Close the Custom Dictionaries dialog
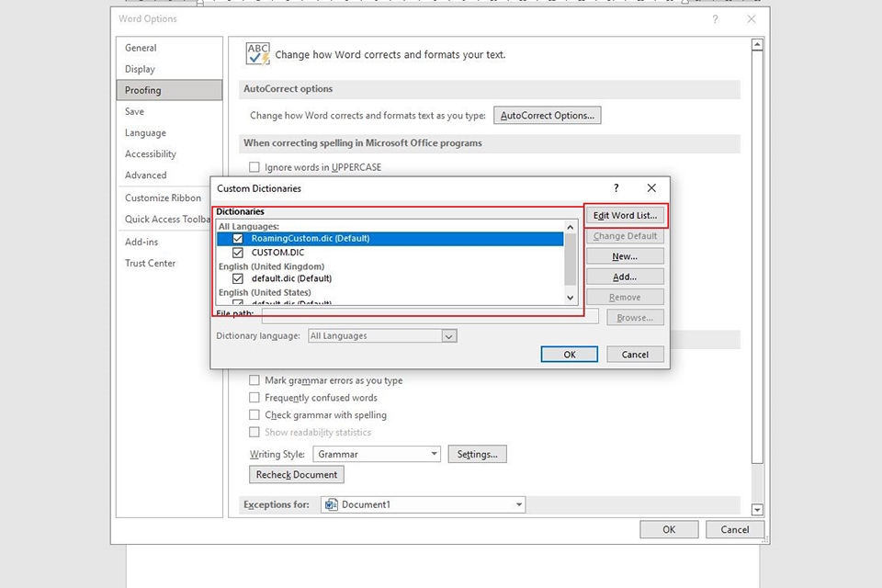 point(651,188)
